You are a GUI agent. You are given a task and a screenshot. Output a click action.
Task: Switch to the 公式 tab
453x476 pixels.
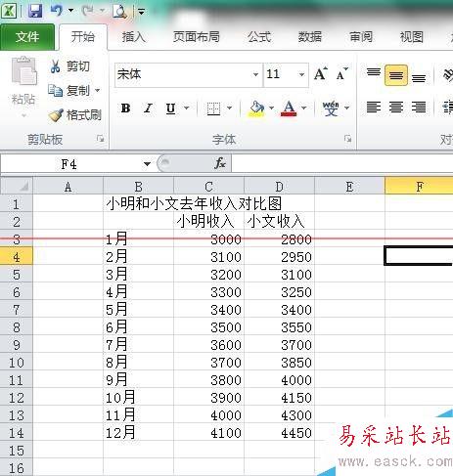(259, 37)
